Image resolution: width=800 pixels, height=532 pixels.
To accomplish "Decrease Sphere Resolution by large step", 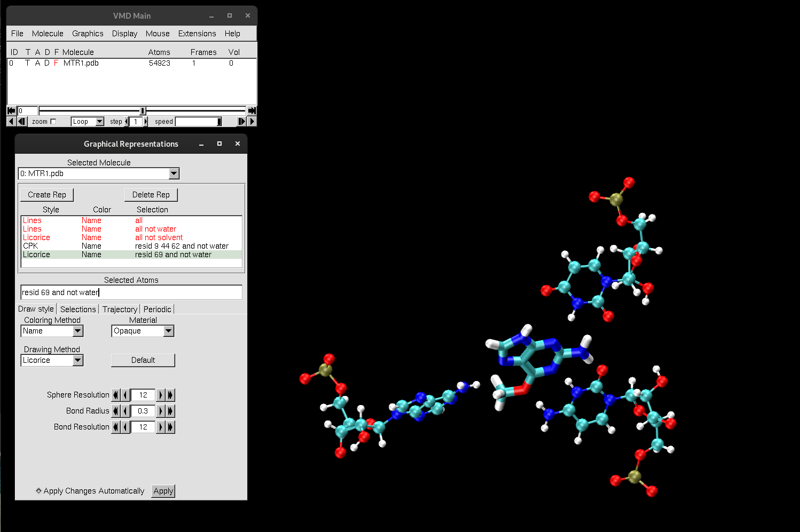I will click(x=115, y=395).
